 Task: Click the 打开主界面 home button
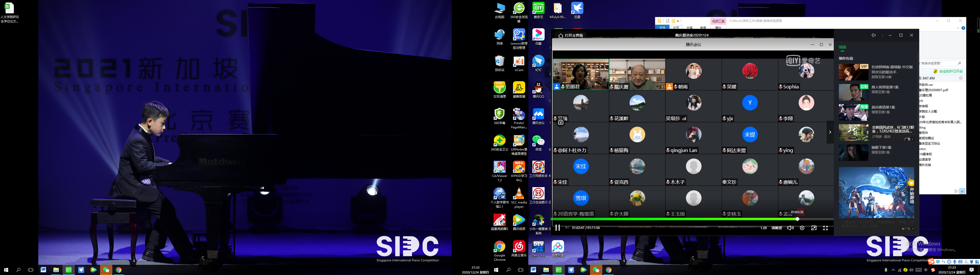570,35
